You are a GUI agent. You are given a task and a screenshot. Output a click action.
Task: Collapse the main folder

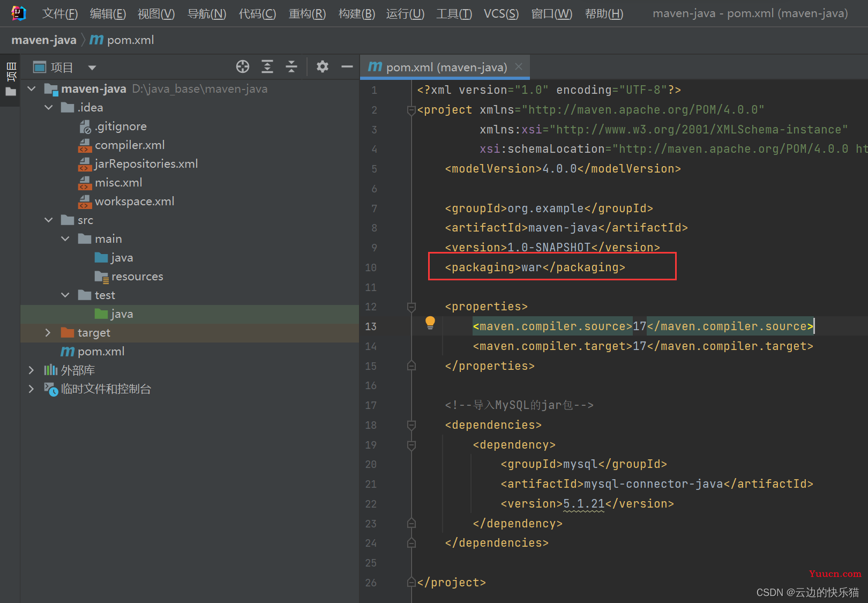65,239
